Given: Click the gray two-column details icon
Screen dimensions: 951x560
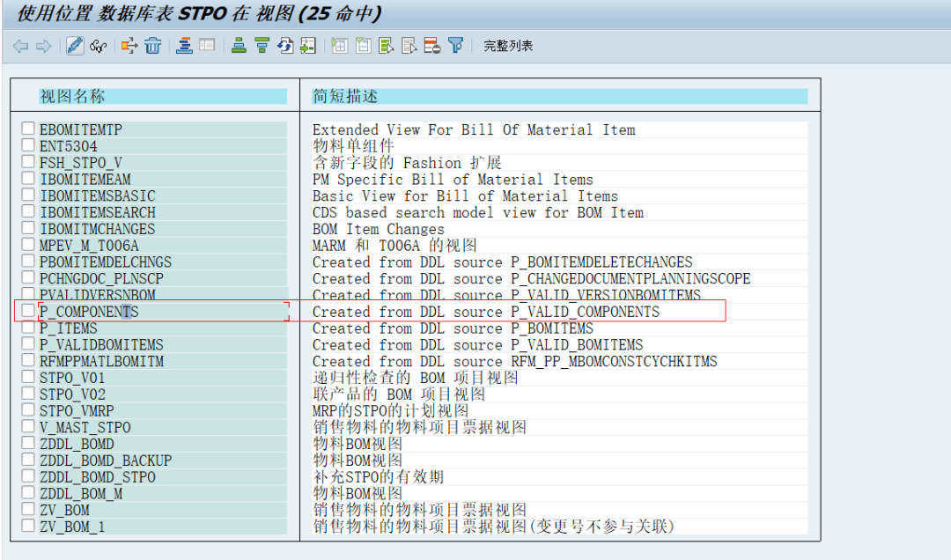Looking at the screenshot, I should click(x=208, y=46).
